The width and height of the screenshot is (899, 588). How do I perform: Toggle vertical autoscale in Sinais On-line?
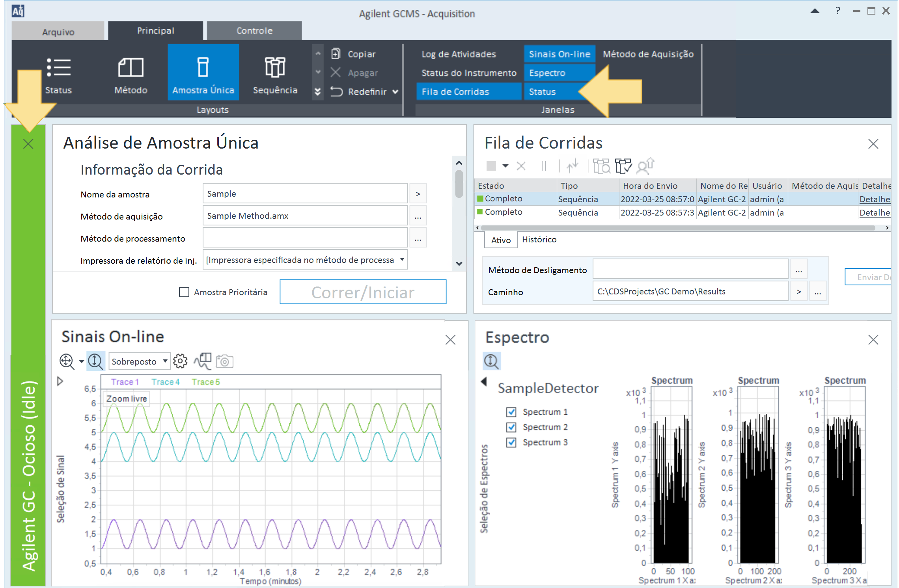[95, 361]
